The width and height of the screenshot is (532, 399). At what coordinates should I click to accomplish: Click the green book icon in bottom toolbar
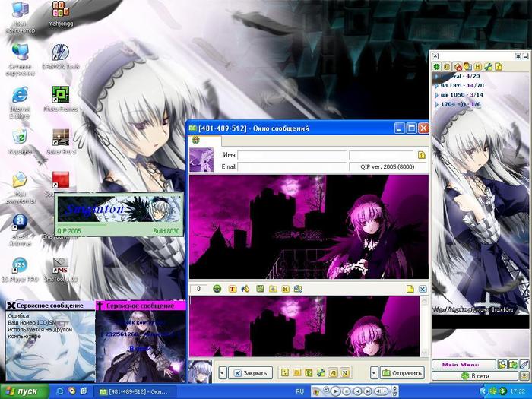click(x=309, y=373)
